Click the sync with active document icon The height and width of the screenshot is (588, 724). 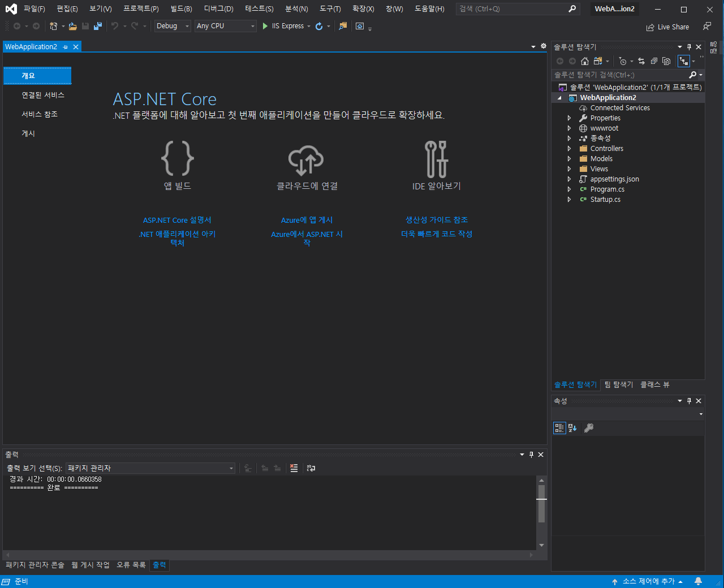point(641,61)
